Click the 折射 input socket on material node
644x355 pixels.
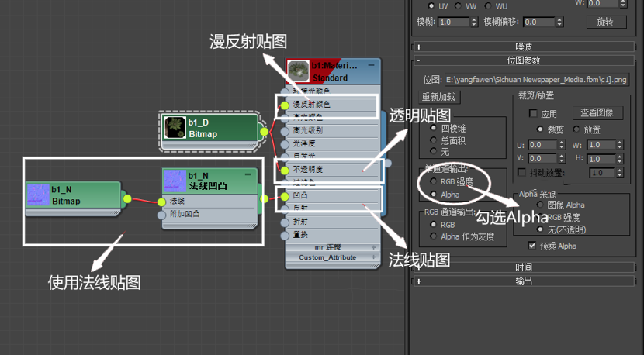click(285, 222)
